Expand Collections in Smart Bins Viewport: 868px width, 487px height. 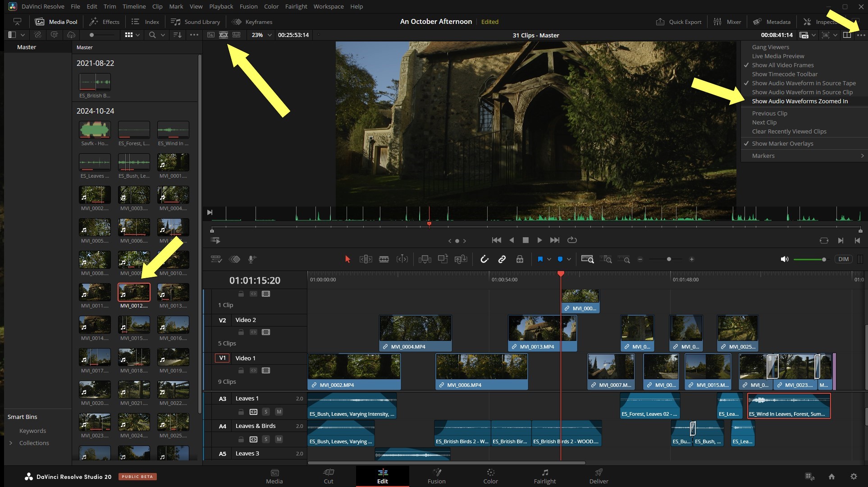tap(11, 443)
